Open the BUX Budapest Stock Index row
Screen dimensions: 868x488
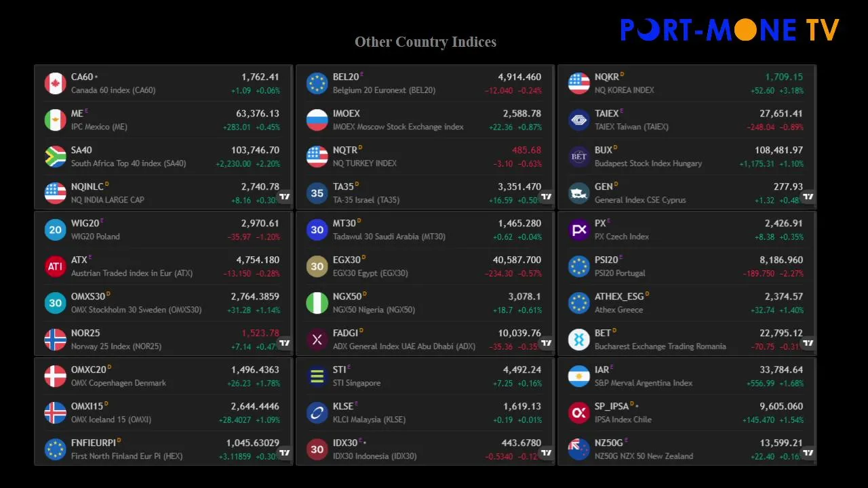(686, 157)
